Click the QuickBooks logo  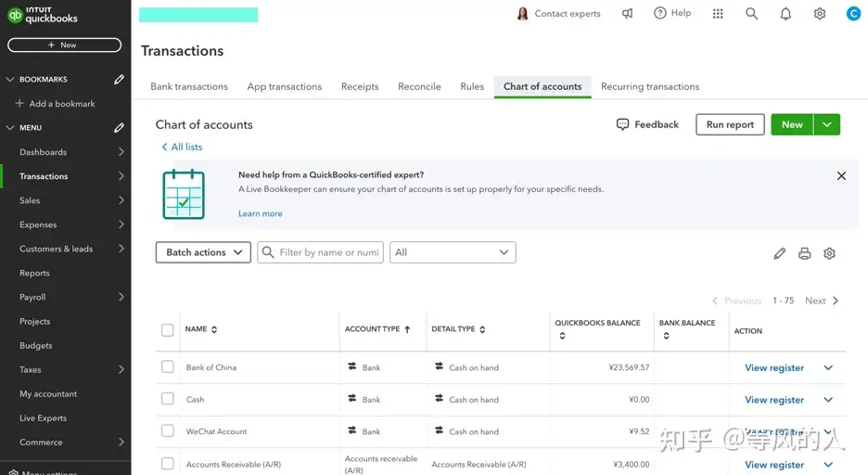click(x=43, y=15)
